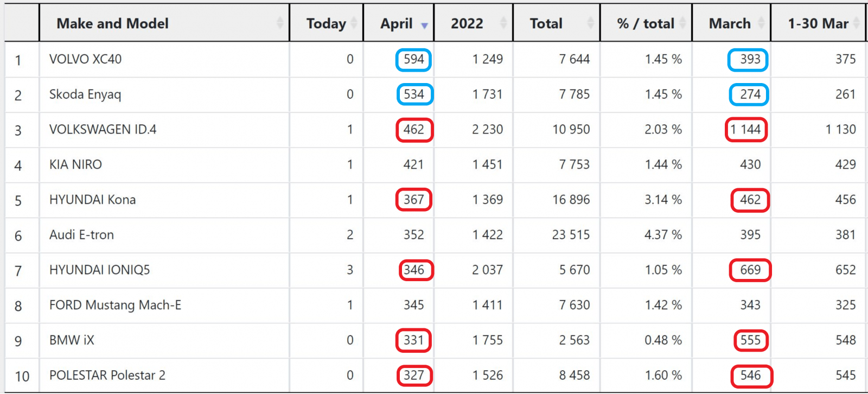Click the HYUNDAI Kona percentage 3.14 %

(663, 200)
